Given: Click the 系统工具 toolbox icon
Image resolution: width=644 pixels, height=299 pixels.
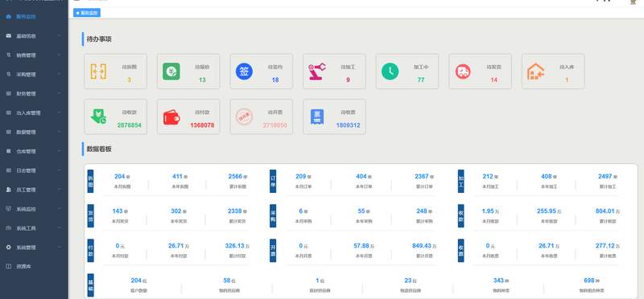Looking at the screenshot, I should (9, 228).
